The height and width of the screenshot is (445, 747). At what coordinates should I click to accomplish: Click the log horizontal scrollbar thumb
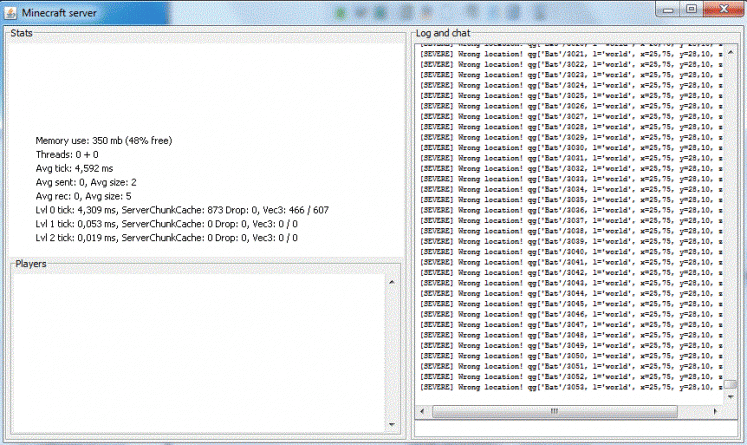pyautogui.click(x=555, y=411)
